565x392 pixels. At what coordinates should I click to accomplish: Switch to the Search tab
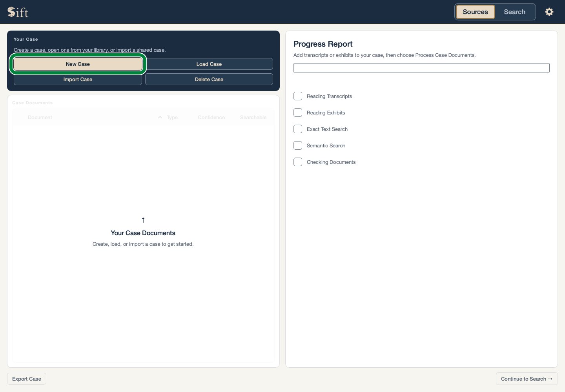514,12
